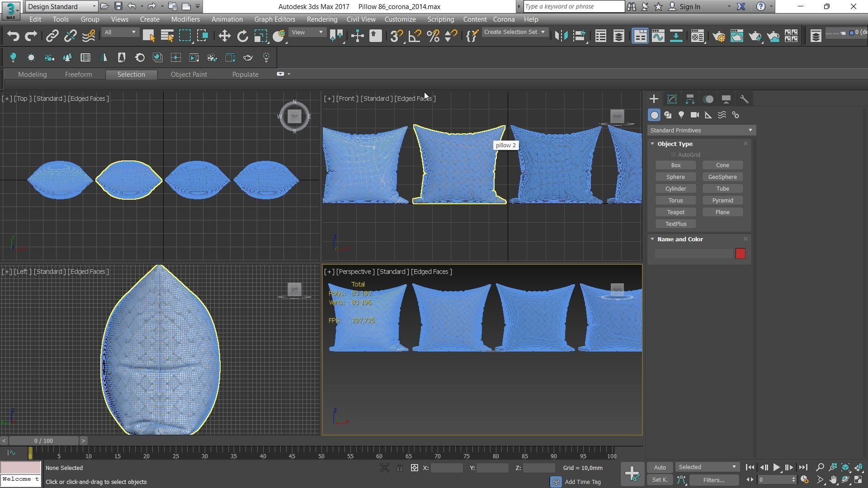Toggle the Angle Snap icon
Image resolution: width=868 pixels, height=488 pixels.
pyautogui.click(x=415, y=36)
